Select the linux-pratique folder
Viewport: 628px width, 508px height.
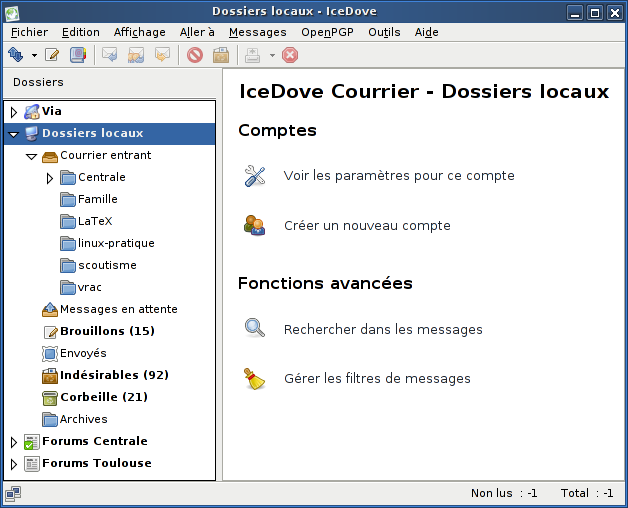pyautogui.click(x=107, y=243)
